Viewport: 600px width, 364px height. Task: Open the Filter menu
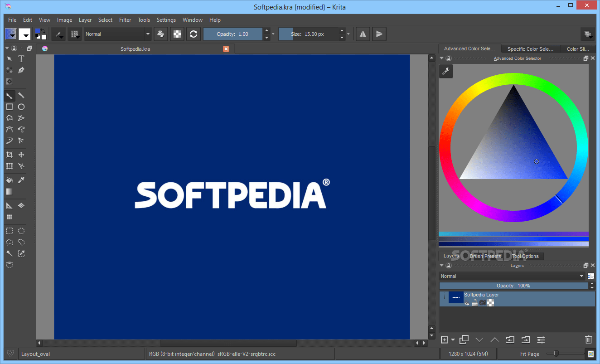click(x=125, y=19)
